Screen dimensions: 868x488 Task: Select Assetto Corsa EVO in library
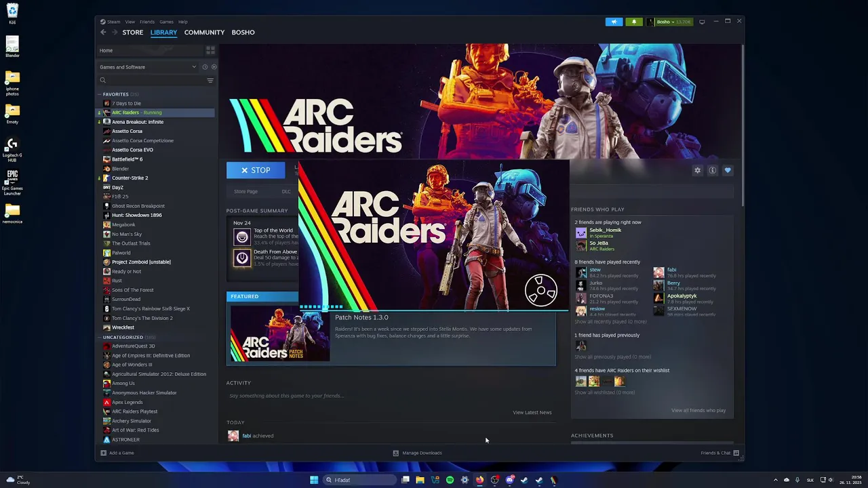coord(132,150)
